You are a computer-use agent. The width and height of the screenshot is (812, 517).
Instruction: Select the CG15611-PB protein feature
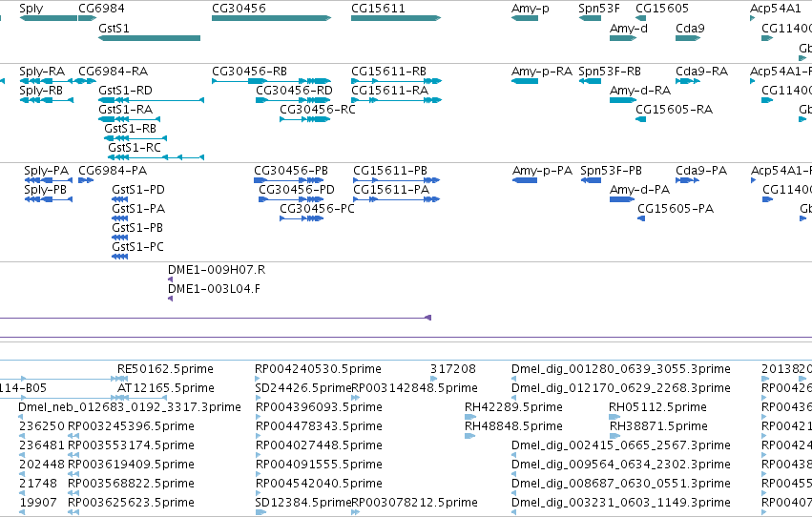[396, 180]
